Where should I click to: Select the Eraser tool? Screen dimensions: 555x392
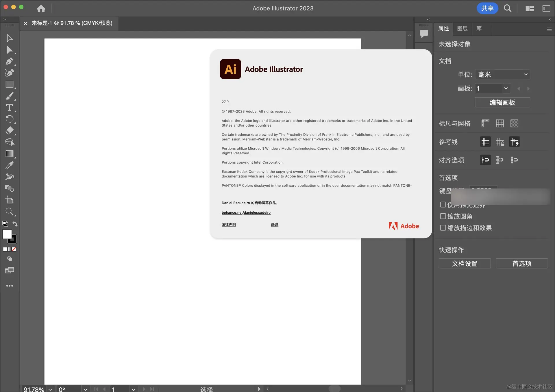coord(9,131)
